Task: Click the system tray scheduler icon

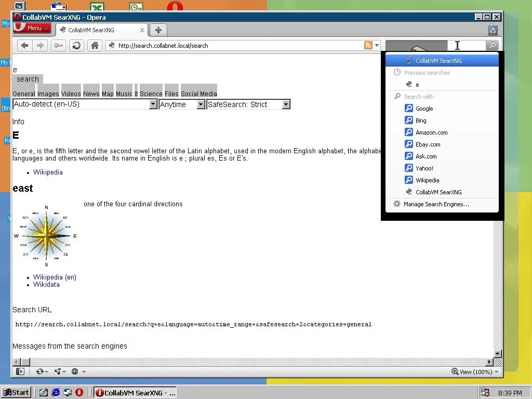Action: click(x=485, y=393)
